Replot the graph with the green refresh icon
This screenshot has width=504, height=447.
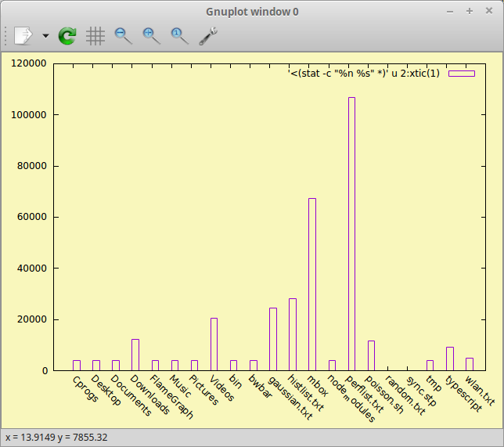[67, 35]
